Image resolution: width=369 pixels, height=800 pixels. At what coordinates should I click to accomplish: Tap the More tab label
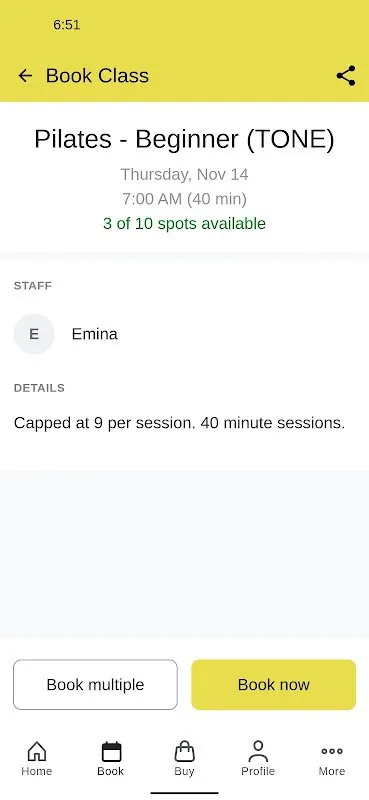332,771
